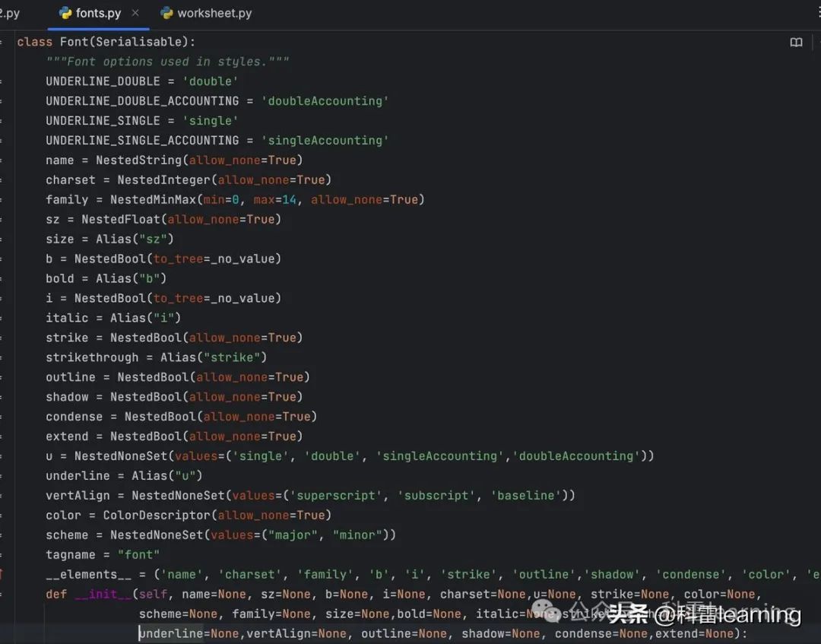The width and height of the screenshot is (821, 644).
Task: Click the Alias("sz") expression
Action: pyautogui.click(x=135, y=240)
